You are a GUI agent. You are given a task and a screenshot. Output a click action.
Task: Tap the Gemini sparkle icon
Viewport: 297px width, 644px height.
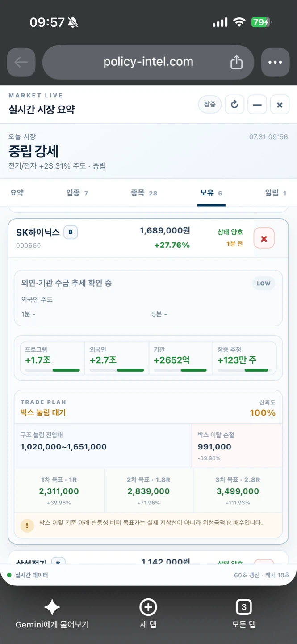52,607
